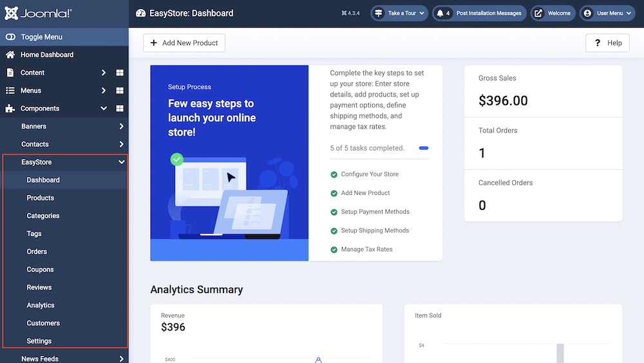The height and width of the screenshot is (363, 644).
Task: Click the Setup Process illustration banner
Action: tap(229, 163)
